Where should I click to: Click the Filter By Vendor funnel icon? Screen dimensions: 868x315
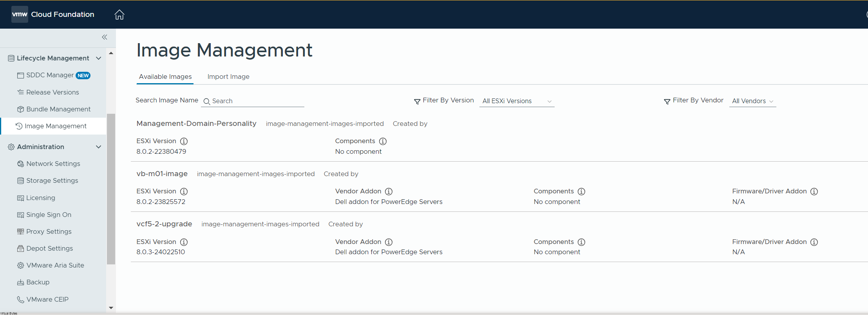coord(667,101)
